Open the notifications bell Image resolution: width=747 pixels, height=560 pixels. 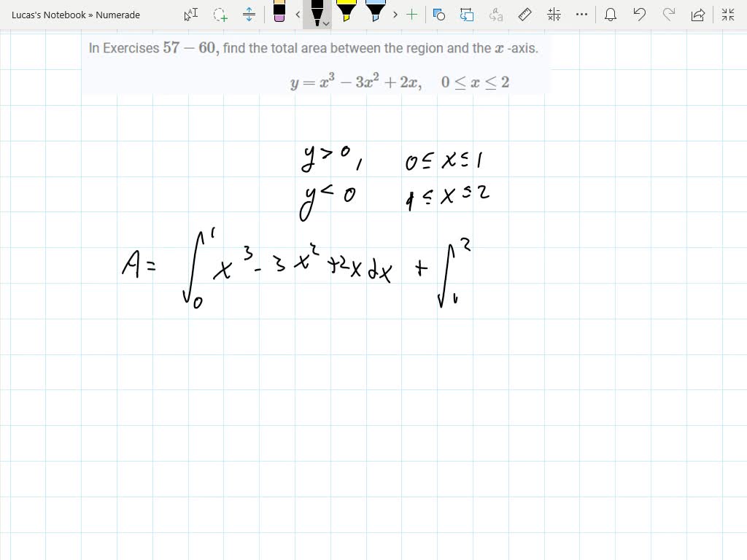(x=611, y=13)
